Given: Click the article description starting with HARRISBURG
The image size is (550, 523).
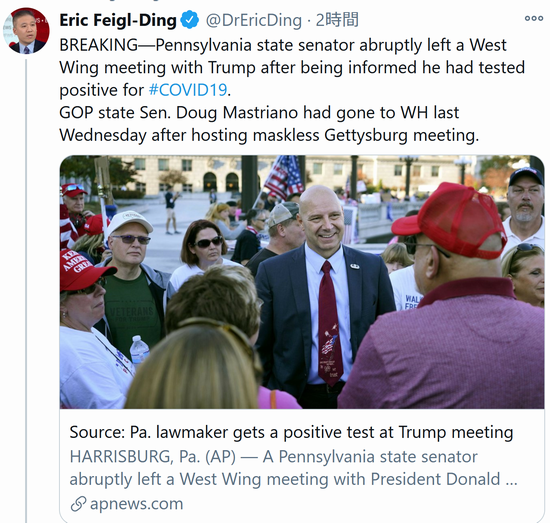Looking at the screenshot, I should (x=293, y=468).
